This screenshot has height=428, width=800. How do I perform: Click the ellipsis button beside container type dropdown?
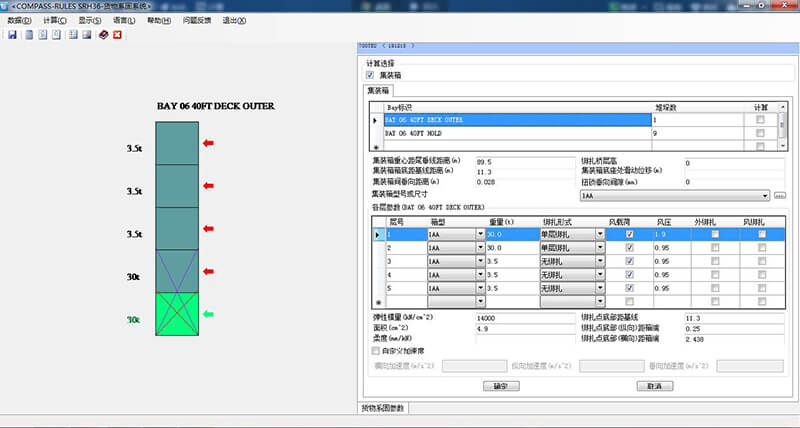(x=780, y=196)
